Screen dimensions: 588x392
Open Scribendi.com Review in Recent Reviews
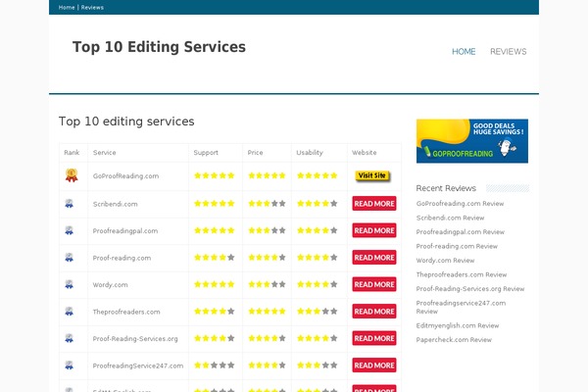450,218
